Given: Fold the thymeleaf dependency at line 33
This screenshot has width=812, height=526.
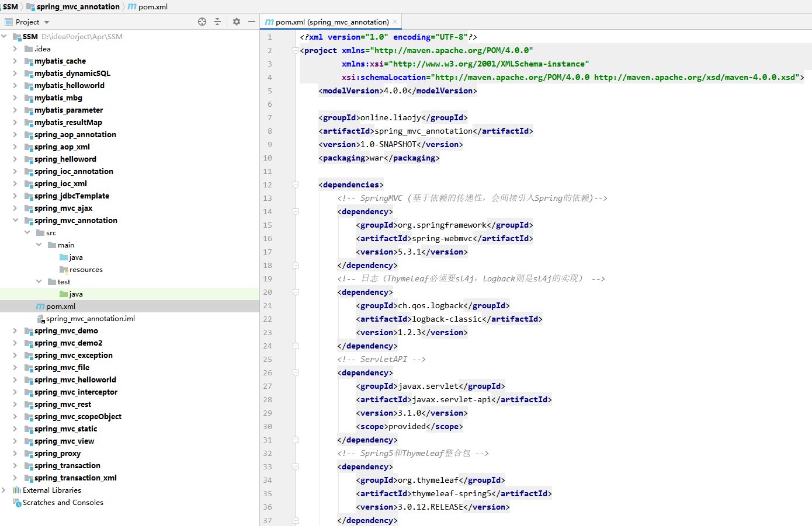Looking at the screenshot, I should coord(296,466).
